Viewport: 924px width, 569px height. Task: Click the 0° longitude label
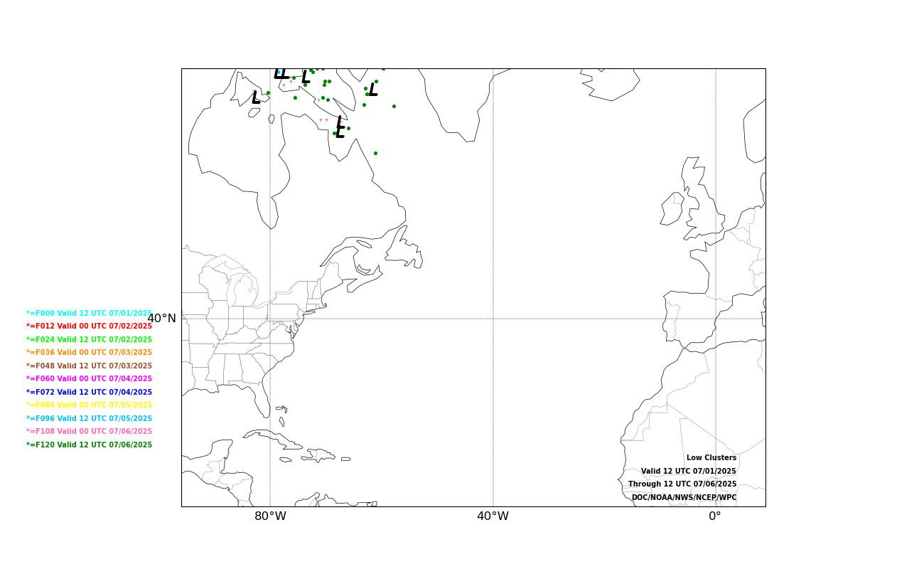715,516
